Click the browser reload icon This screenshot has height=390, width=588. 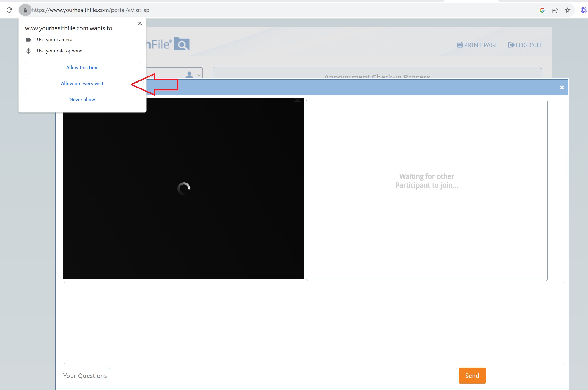click(x=9, y=10)
